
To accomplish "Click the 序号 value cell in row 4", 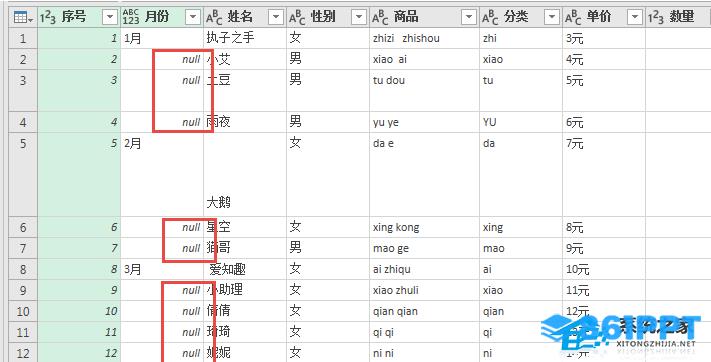I will [x=79, y=122].
